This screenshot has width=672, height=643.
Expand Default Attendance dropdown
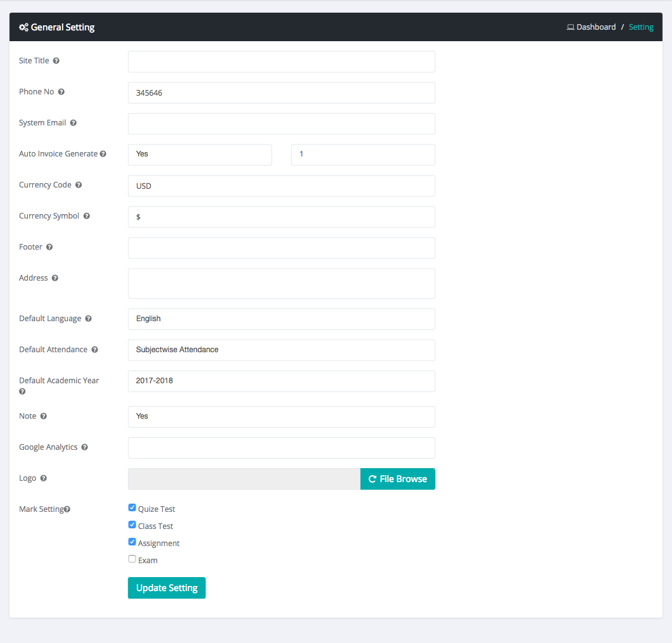[x=281, y=350]
